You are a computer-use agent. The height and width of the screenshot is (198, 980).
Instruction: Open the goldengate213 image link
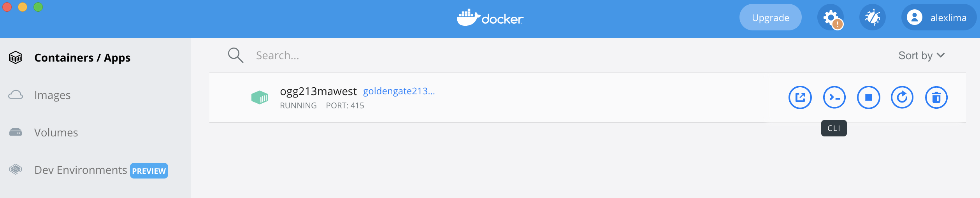tap(399, 91)
